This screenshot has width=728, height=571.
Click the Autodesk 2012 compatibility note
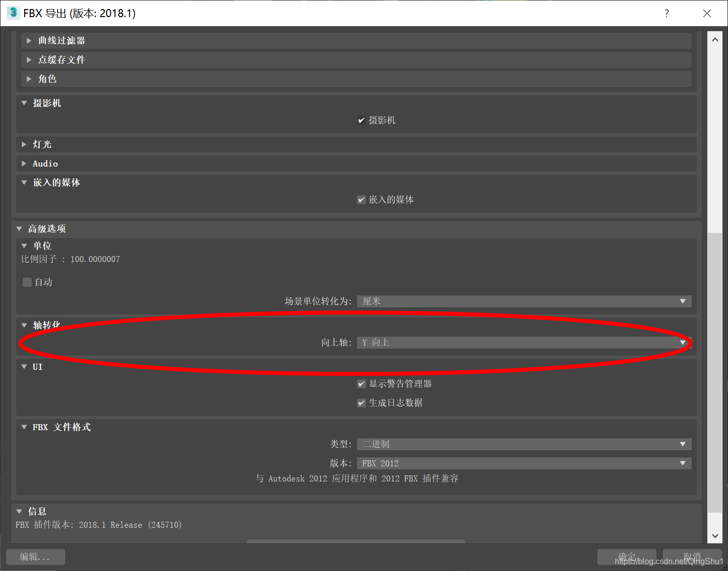click(x=357, y=478)
